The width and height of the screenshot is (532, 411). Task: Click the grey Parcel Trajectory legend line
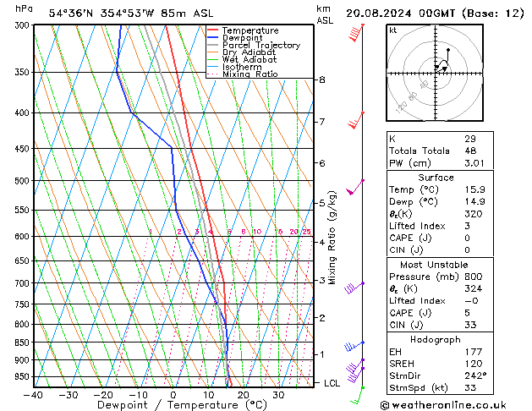coord(213,45)
